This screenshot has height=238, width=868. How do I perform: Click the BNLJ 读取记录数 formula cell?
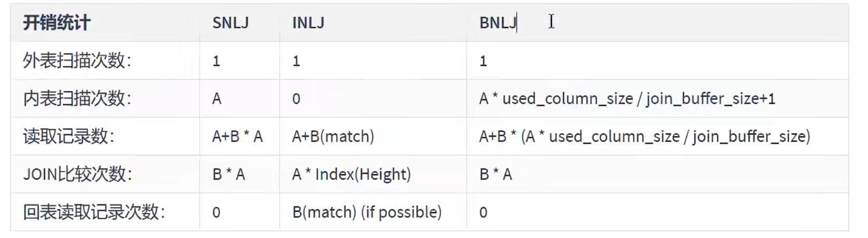click(644, 137)
